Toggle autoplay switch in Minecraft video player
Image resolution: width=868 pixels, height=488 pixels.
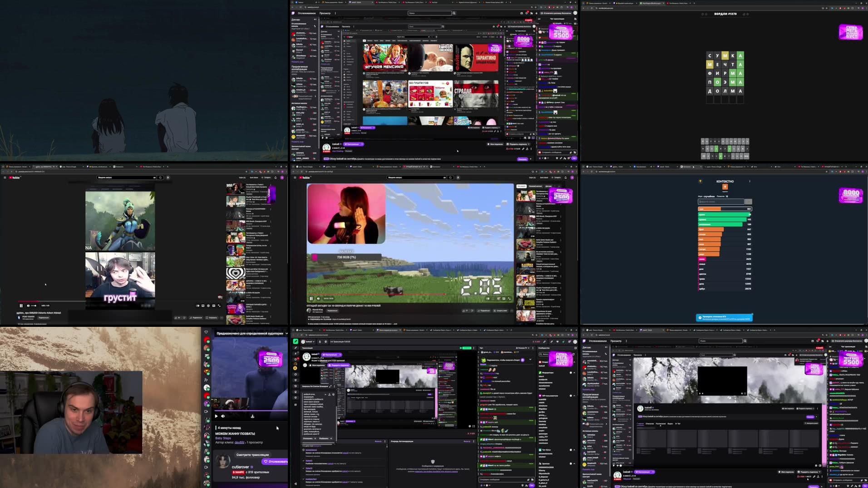(x=488, y=298)
